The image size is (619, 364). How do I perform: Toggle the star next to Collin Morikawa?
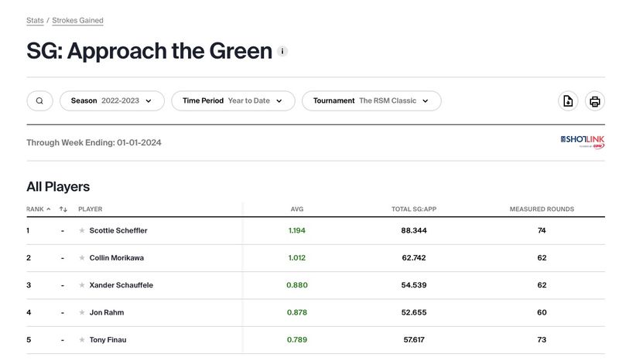(82, 258)
